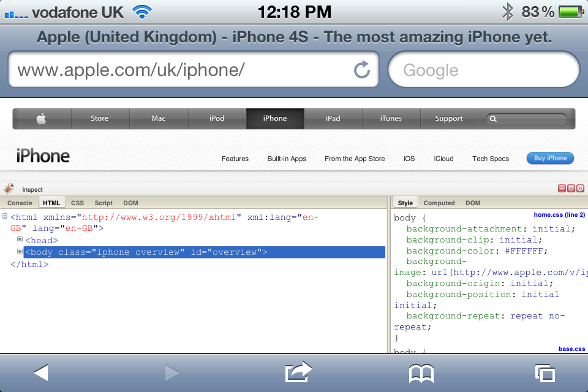The image size is (588, 392).
Task: Tap the Google search field
Action: 484,70
